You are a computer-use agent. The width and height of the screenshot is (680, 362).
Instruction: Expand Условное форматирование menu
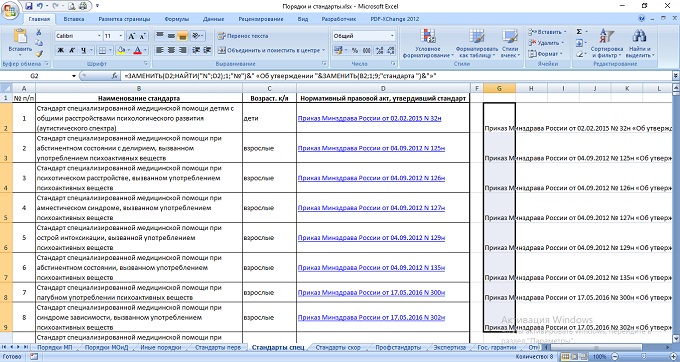pos(428,44)
